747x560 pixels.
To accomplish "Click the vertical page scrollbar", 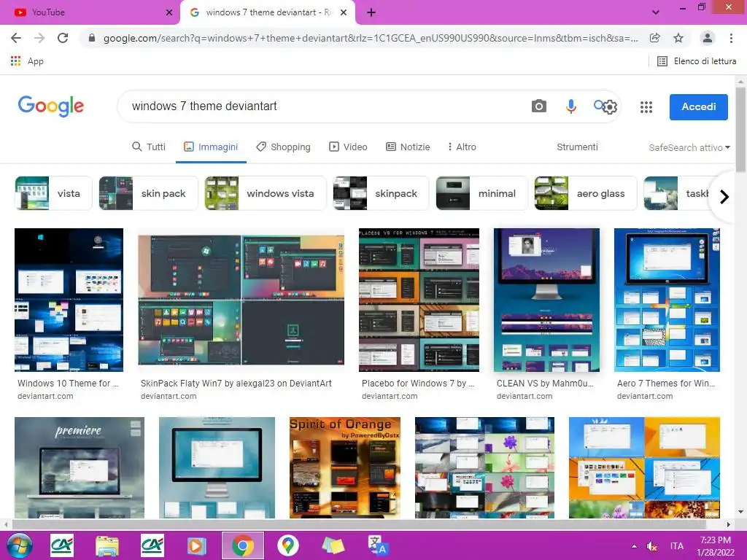I will pyautogui.click(x=741, y=128).
